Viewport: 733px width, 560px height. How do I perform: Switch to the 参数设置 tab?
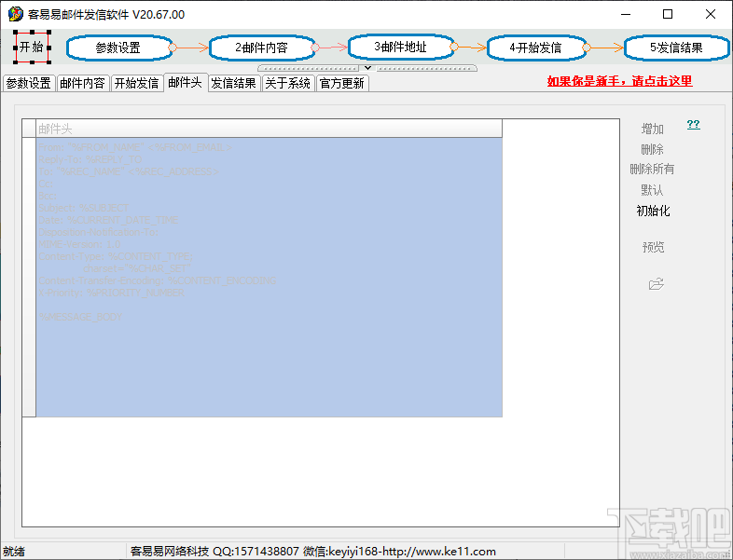click(x=29, y=83)
